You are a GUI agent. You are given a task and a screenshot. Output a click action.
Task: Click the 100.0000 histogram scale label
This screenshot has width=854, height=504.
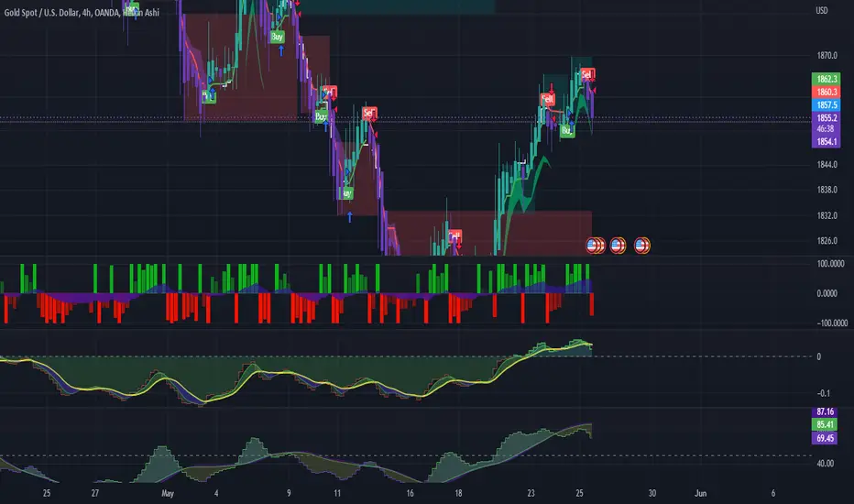tap(830, 264)
